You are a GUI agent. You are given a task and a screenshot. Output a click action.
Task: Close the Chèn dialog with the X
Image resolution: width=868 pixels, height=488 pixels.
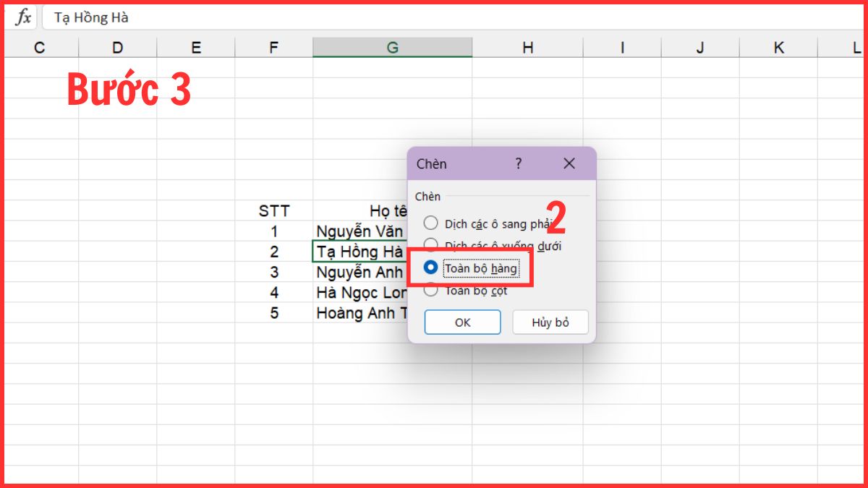click(x=569, y=163)
